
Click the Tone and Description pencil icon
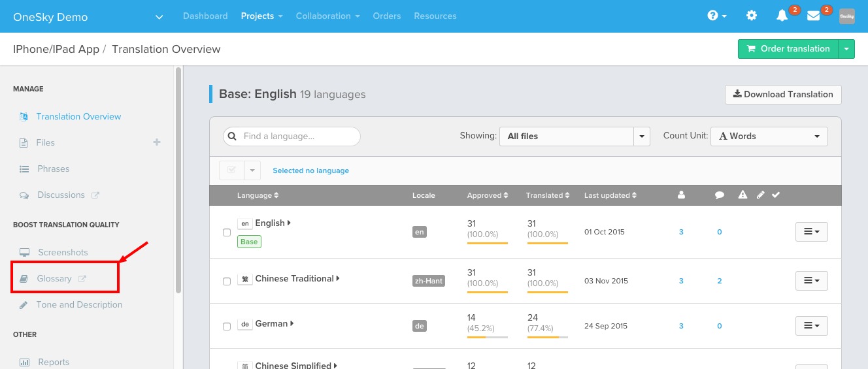pos(24,304)
